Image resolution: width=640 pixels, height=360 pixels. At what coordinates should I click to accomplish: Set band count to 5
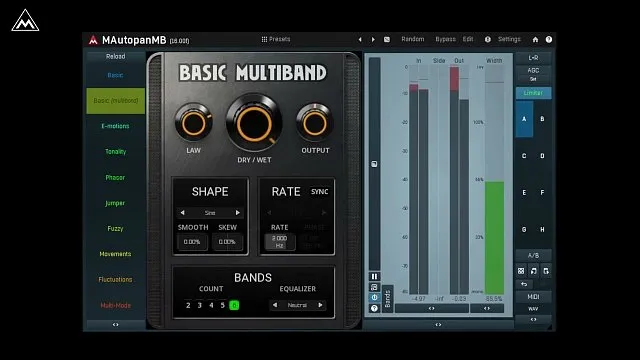pos(222,305)
